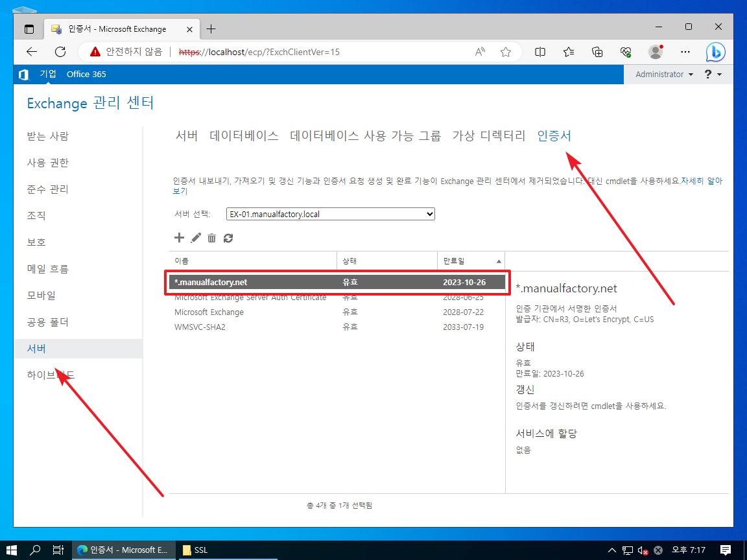Open the help question mark dropdown
747x560 pixels.
pos(713,75)
